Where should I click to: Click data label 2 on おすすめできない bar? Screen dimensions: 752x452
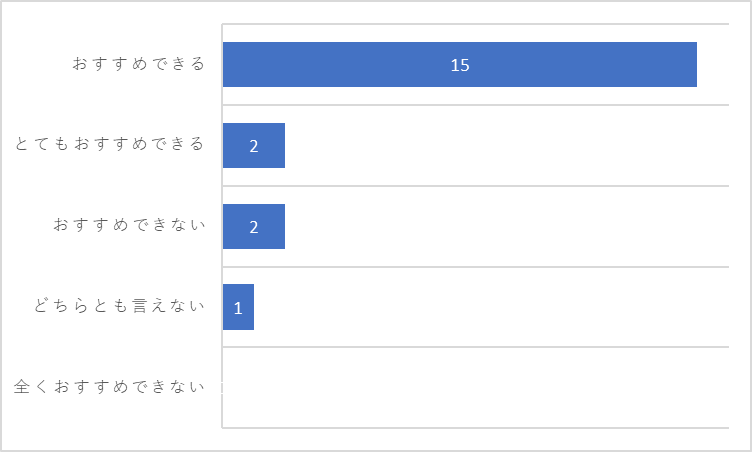tap(254, 227)
